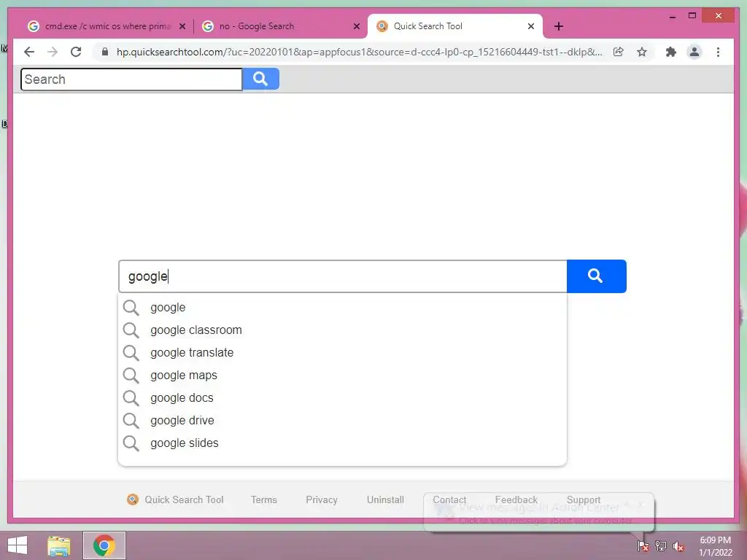The height and width of the screenshot is (560, 747).
Task: Open the Quick Search Tool footer link
Action: (x=184, y=499)
